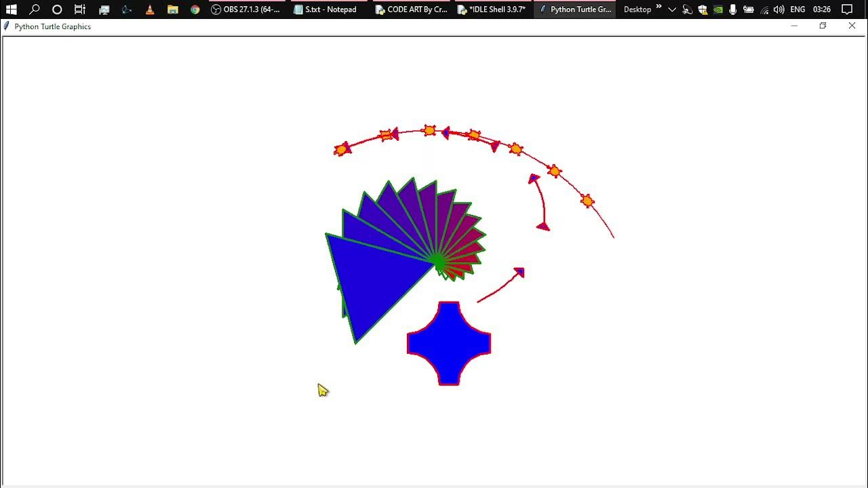Open Windows Security shield tray icon
Image resolution: width=868 pixels, height=488 pixels.
click(x=703, y=9)
